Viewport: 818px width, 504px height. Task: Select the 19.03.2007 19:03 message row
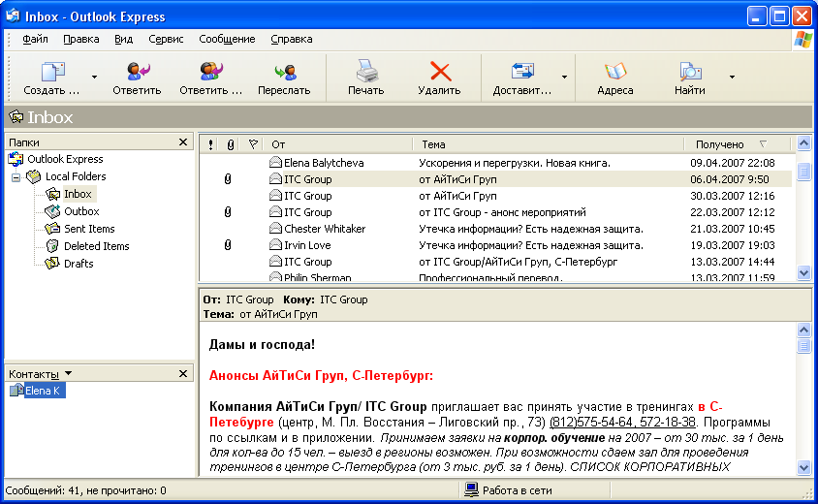coord(496,245)
